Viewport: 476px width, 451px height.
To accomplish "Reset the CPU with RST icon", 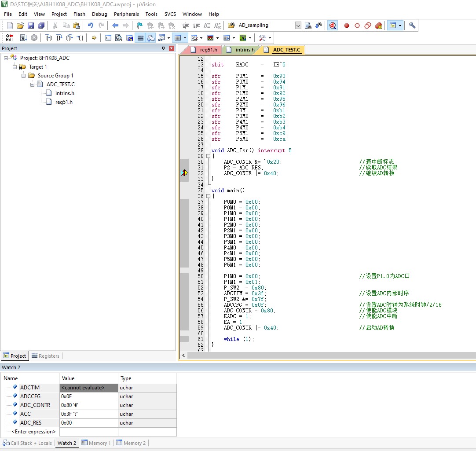I will tap(10, 38).
